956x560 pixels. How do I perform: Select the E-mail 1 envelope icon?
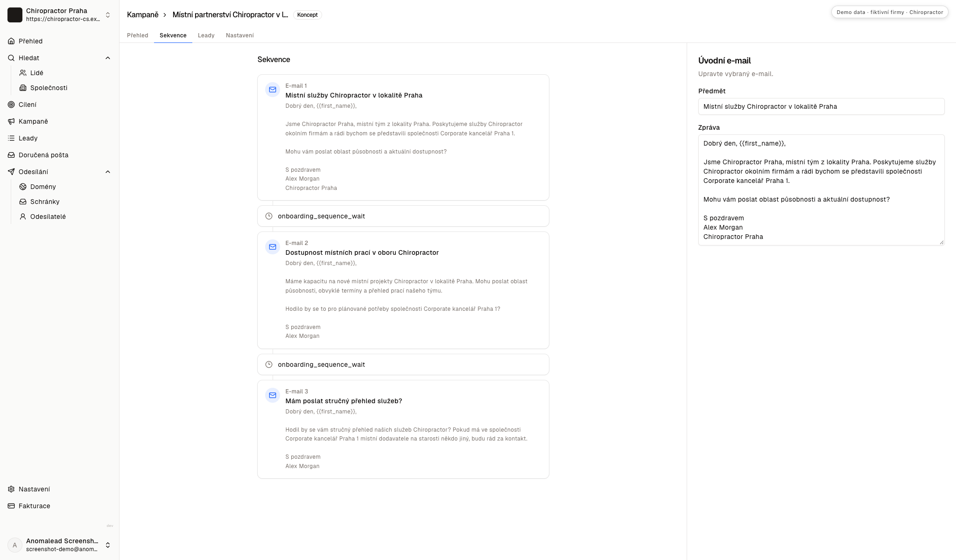pyautogui.click(x=273, y=90)
